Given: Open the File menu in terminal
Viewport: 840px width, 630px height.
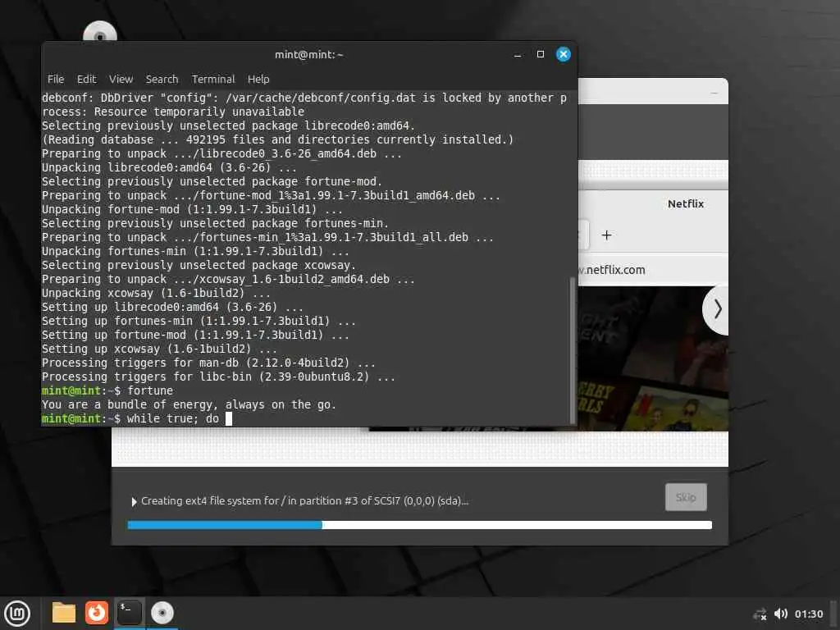Looking at the screenshot, I should pyautogui.click(x=56, y=80).
